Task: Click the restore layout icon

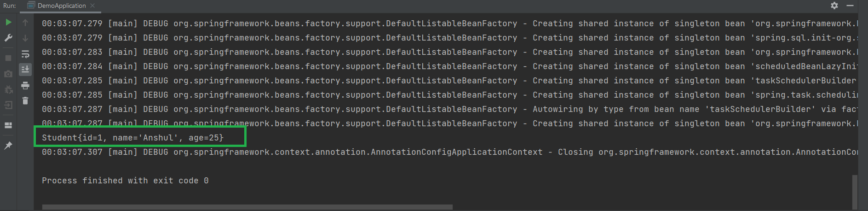Action: pos(8,125)
